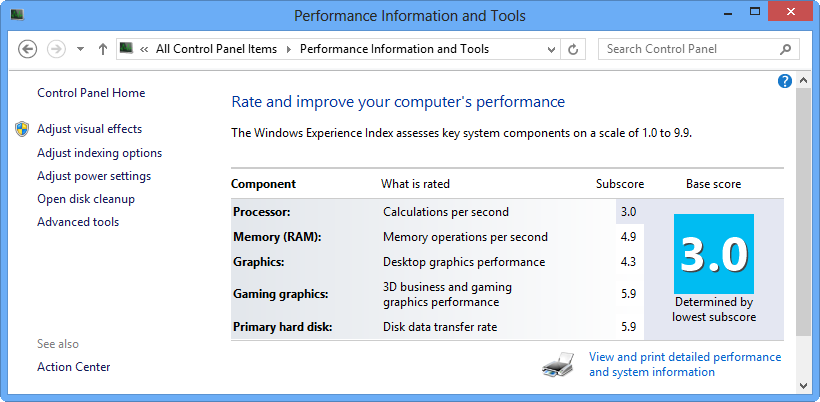Refresh the Control Panel page

pos(573,49)
